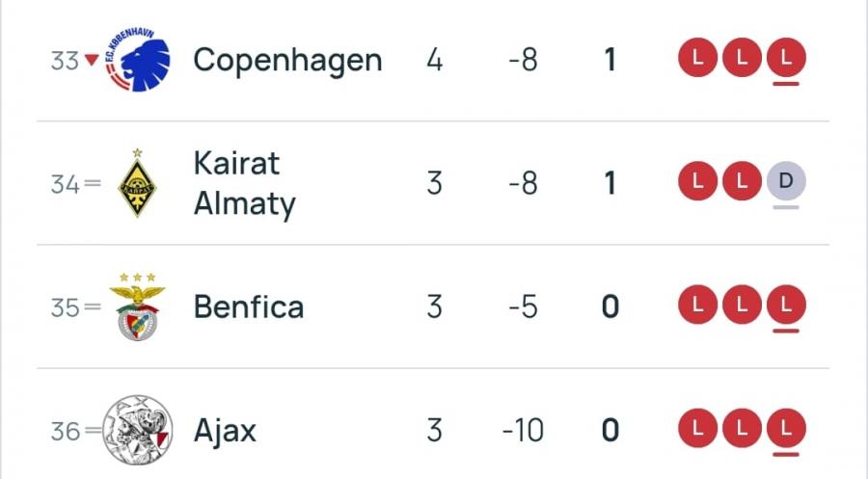The image size is (868, 479).
Task: Click Ajax's -10 goal difference value
Action: [523, 430]
